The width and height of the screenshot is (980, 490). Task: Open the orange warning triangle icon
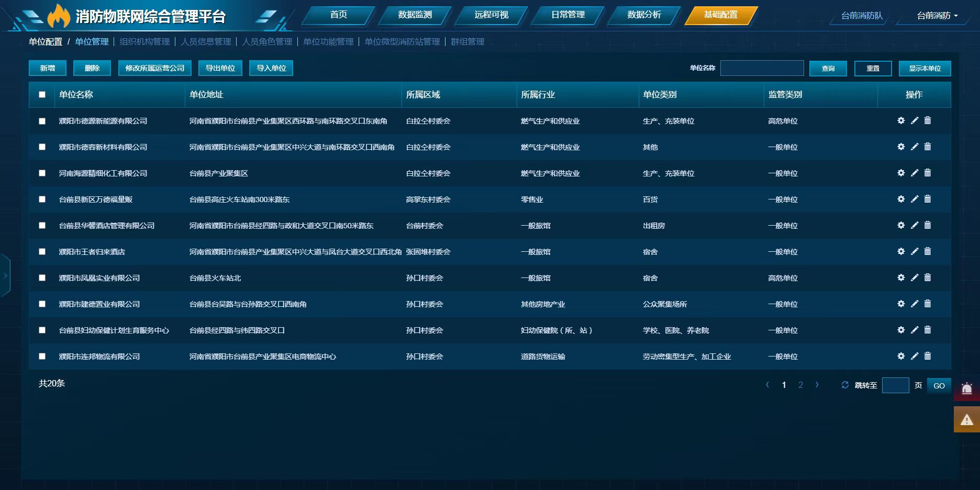967,420
